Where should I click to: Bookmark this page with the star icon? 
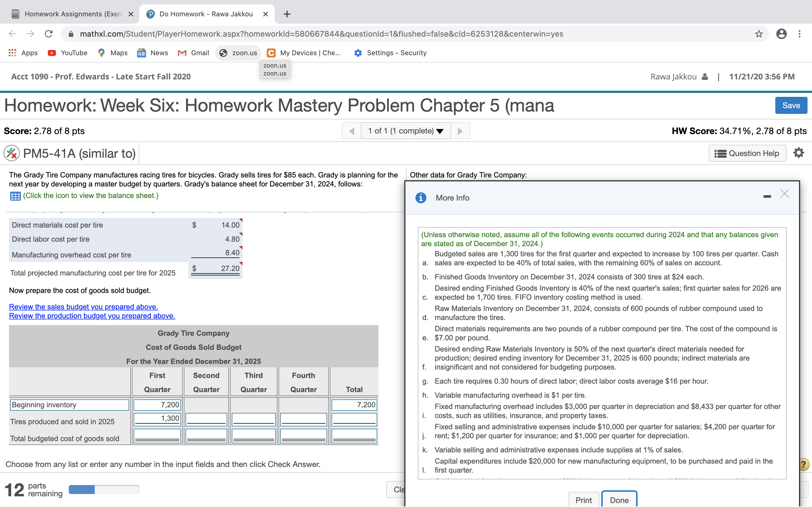(x=759, y=34)
